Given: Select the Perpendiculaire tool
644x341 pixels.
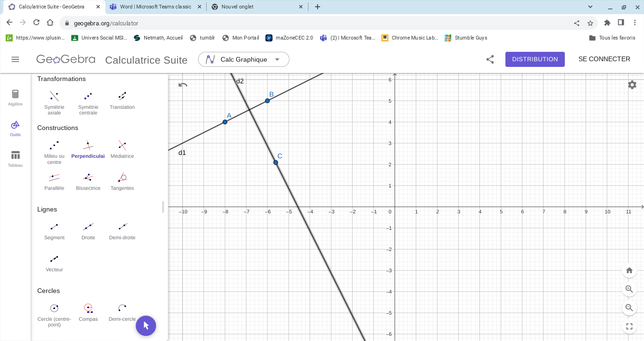Looking at the screenshot, I should pyautogui.click(x=88, y=149).
